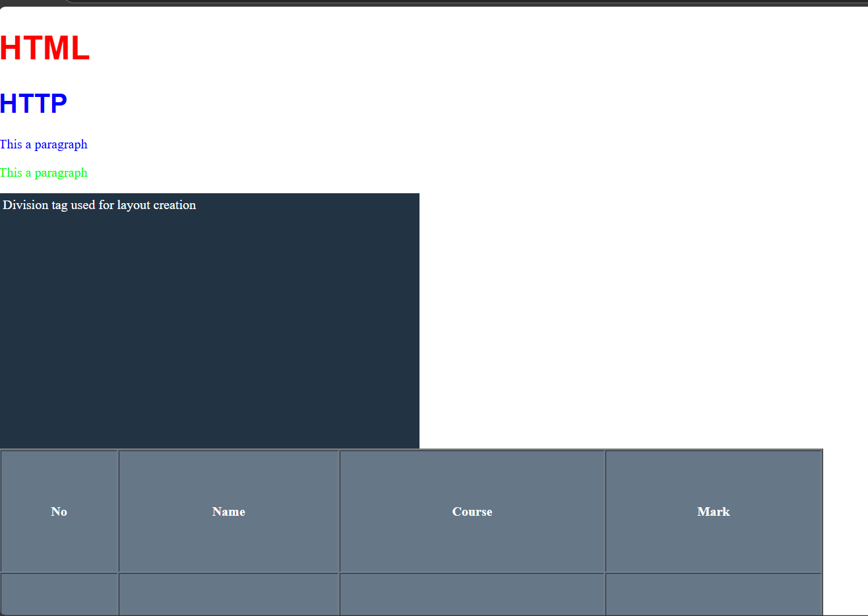The width and height of the screenshot is (868, 616).
Task: Click the 'No' table header cell
Action: tap(59, 511)
